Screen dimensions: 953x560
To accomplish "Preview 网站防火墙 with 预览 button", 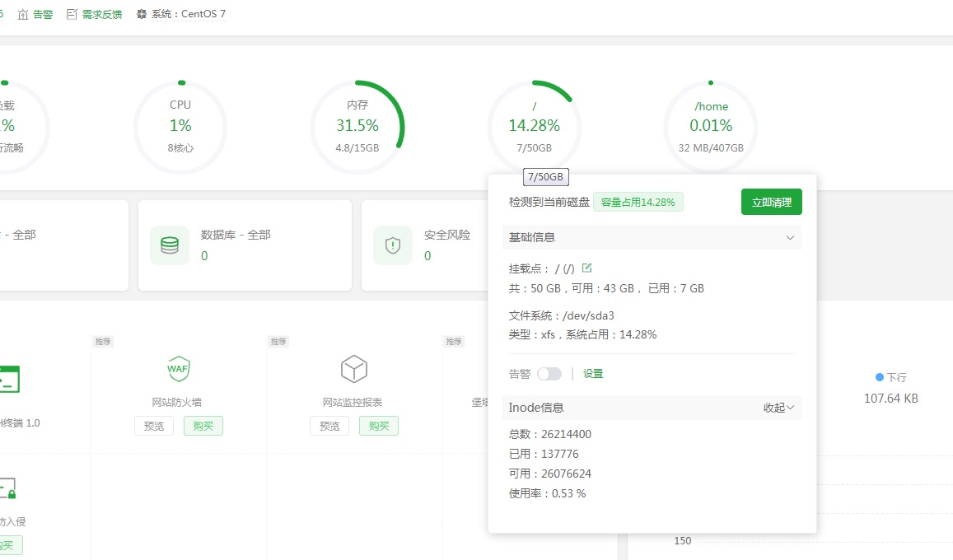I will click(154, 426).
